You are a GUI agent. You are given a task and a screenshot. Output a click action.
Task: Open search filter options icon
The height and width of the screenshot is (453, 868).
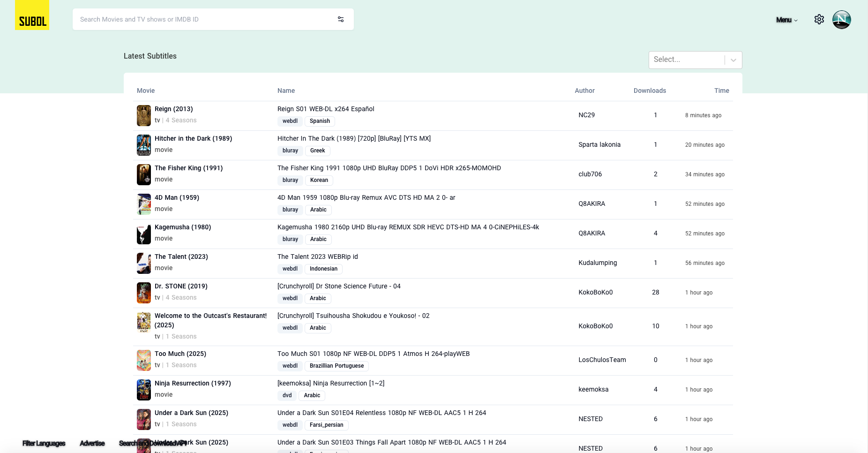341,19
